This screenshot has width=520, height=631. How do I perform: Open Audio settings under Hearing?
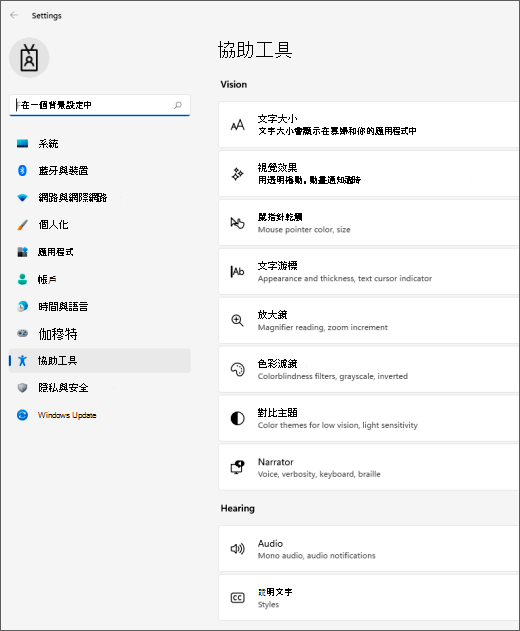click(369, 549)
